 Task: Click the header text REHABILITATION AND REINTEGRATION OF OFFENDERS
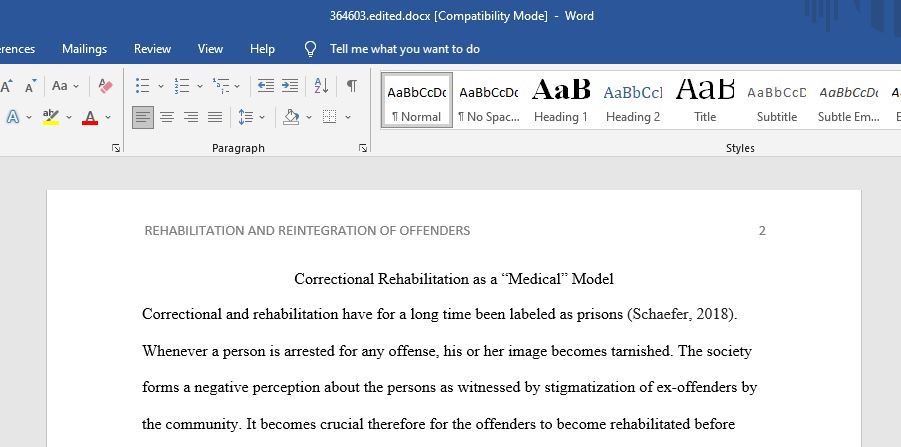coord(307,231)
